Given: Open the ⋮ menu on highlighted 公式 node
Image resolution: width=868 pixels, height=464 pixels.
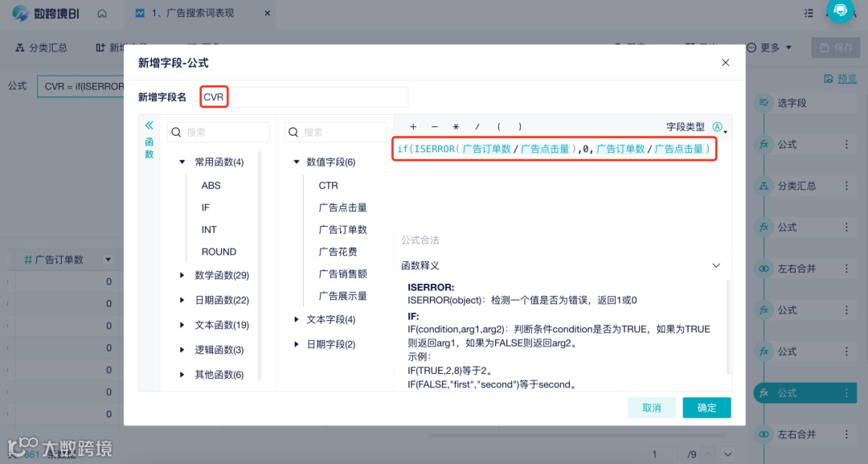Looking at the screenshot, I should click(x=846, y=392).
